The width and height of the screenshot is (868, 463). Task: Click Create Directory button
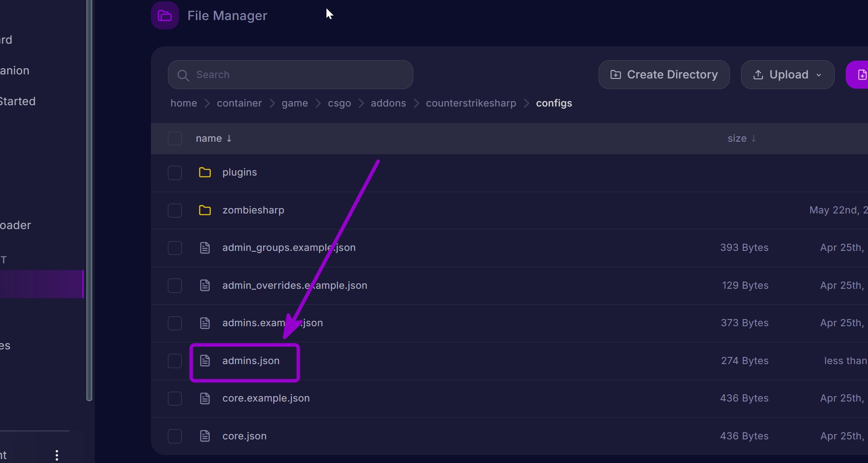point(664,75)
